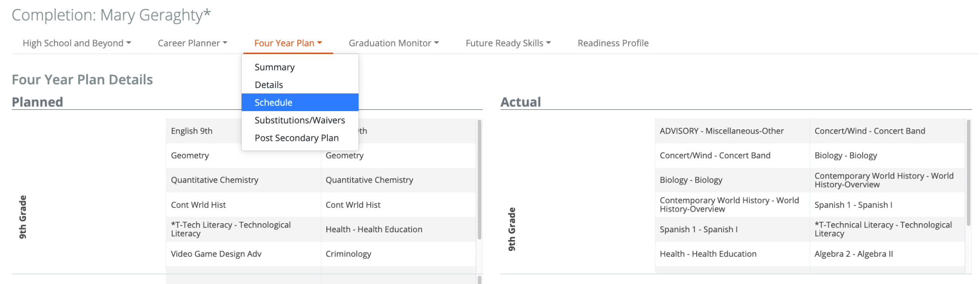Select the planned Criminology course cell
The width and height of the screenshot is (980, 284).
(348, 254)
